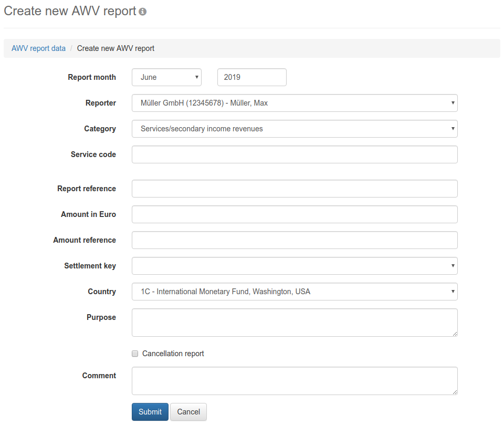Image resolution: width=504 pixels, height=425 pixels.
Task: Click the Amount reference input field
Action: point(295,240)
